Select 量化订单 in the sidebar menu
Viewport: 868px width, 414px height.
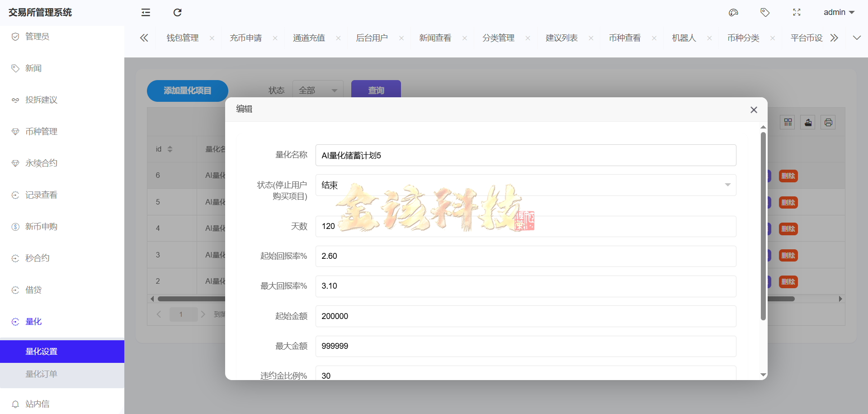tap(41, 374)
